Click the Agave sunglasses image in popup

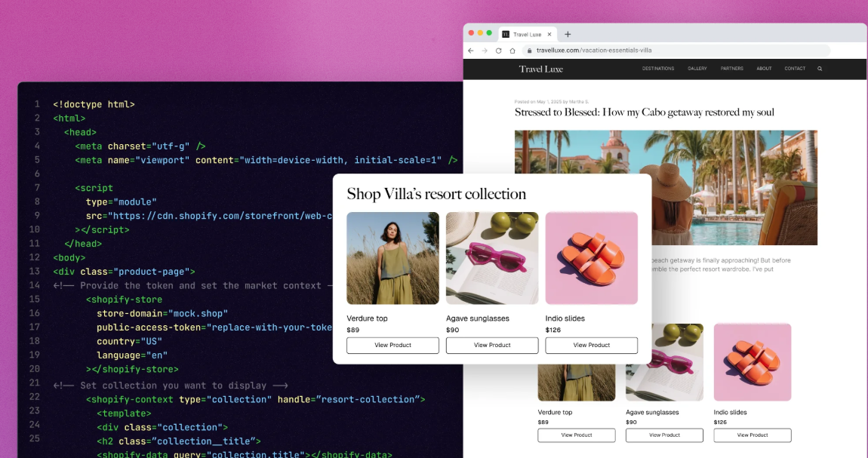(492, 258)
